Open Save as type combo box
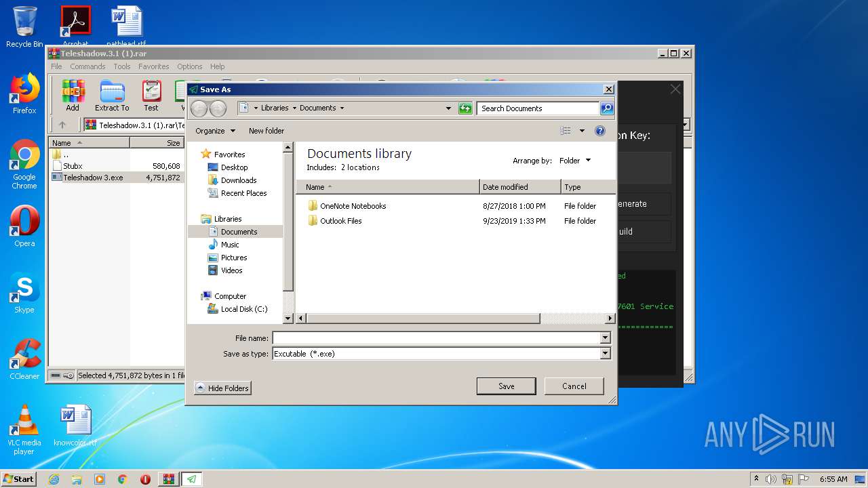868x488 pixels. point(441,353)
